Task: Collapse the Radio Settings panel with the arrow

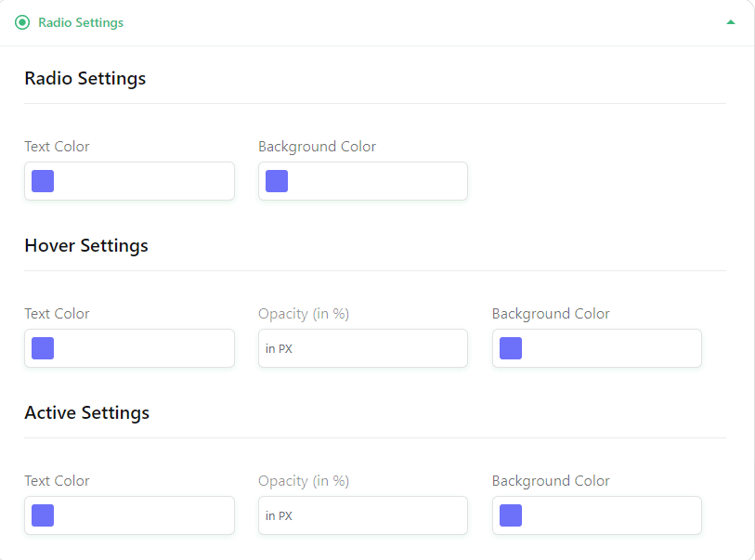Action: coord(731,22)
